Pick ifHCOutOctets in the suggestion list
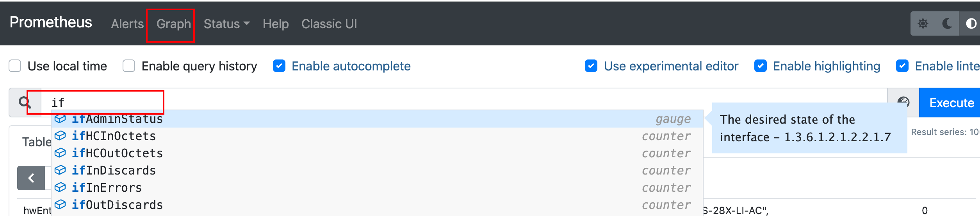The height and width of the screenshot is (216, 980). 377,153
